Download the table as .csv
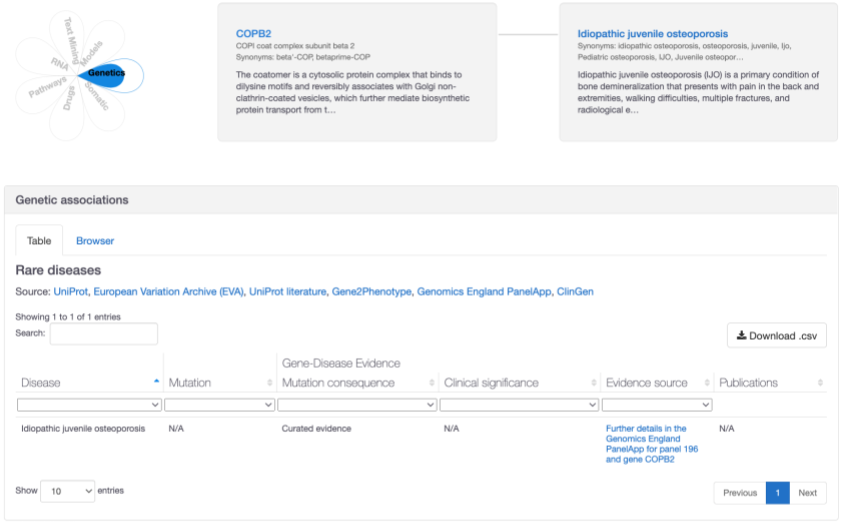The image size is (841, 522). pos(777,336)
